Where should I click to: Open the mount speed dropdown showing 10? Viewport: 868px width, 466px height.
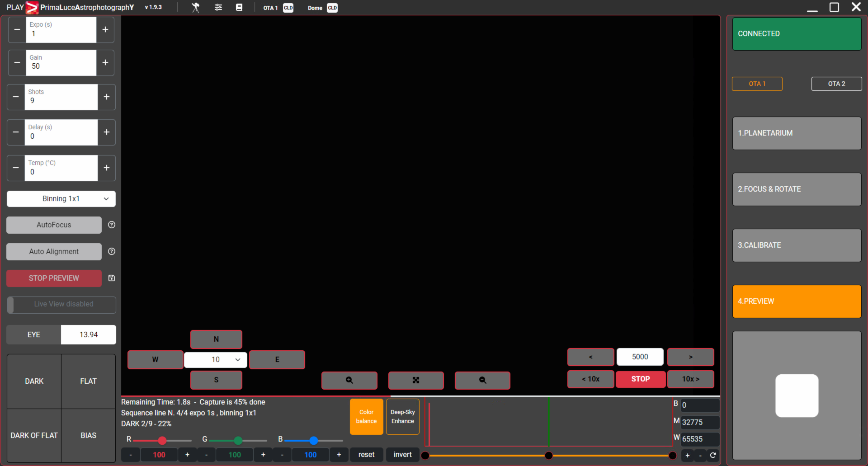216,359
